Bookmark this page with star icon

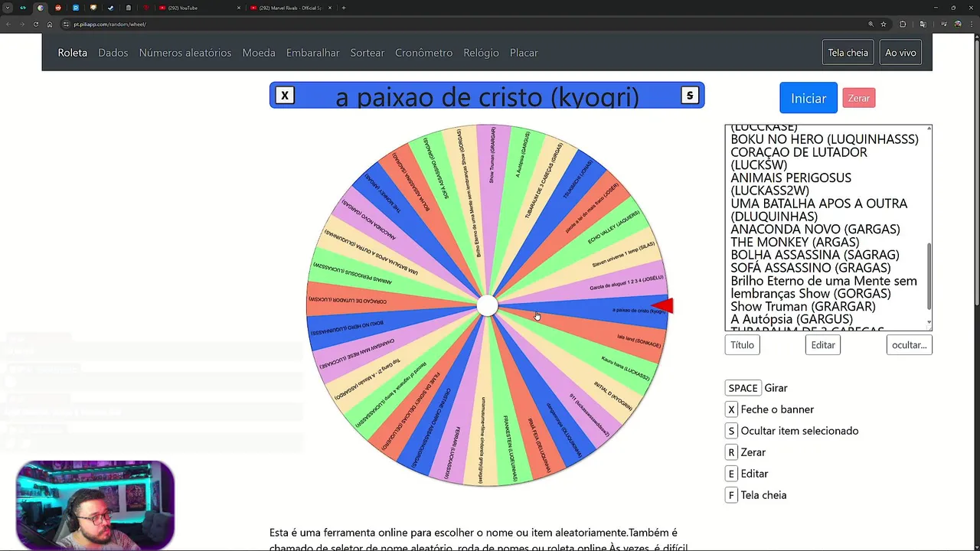tap(884, 24)
